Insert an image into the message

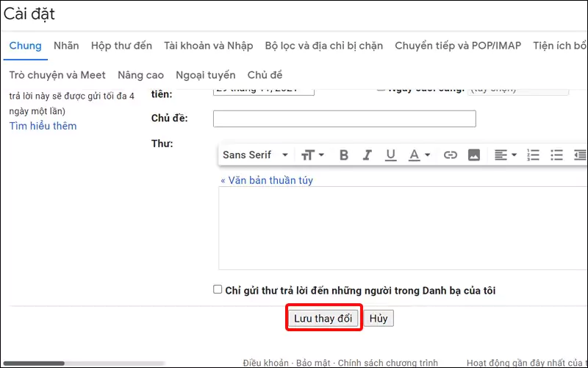(x=473, y=155)
